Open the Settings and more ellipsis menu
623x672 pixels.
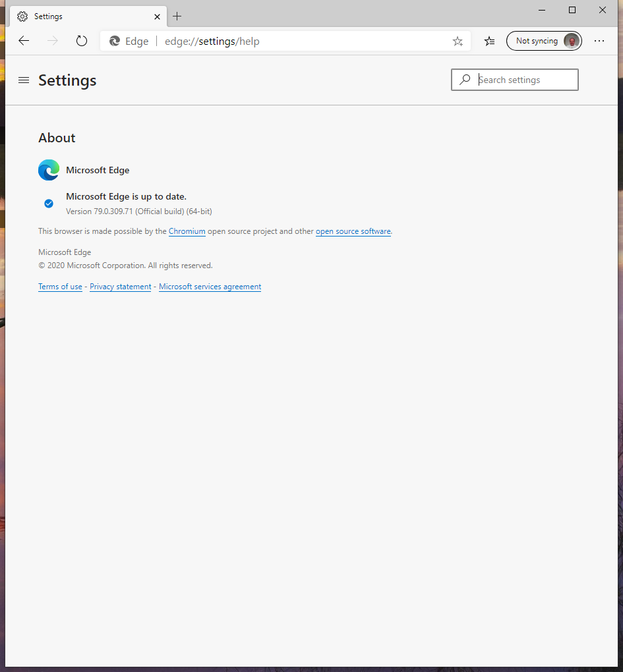coord(599,41)
